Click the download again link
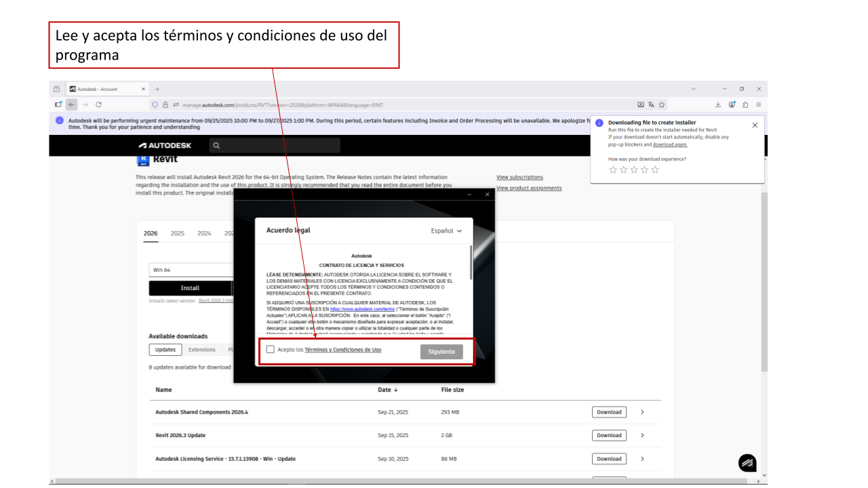The width and height of the screenshot is (868, 488). 670,144
